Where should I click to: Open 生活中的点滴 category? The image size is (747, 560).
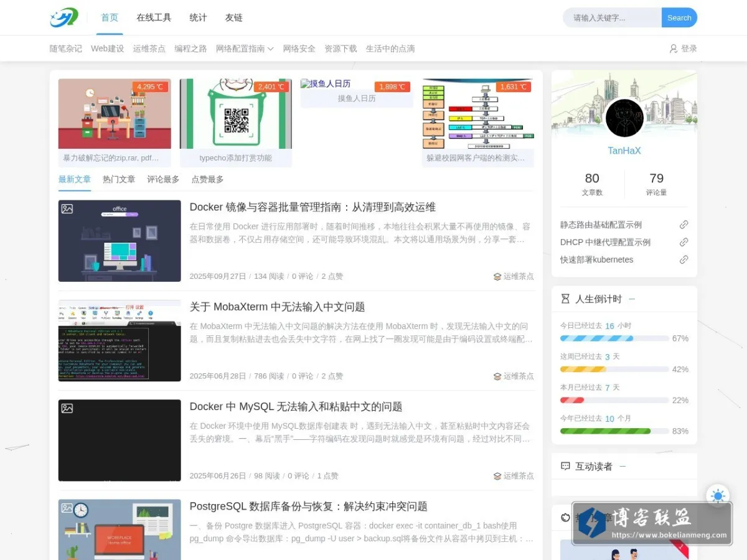pos(390,49)
